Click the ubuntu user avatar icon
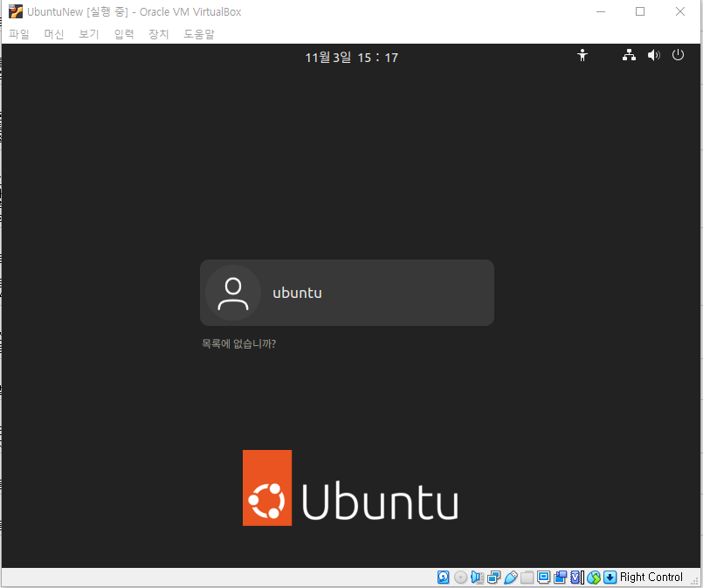 click(x=233, y=293)
